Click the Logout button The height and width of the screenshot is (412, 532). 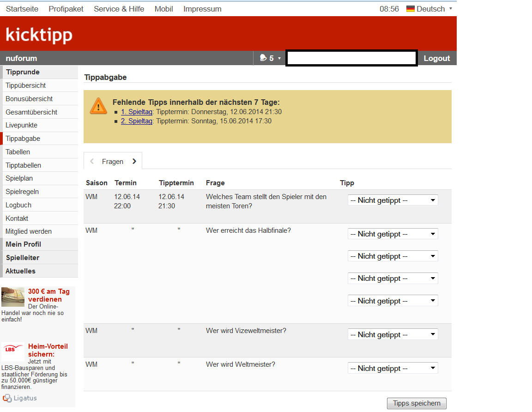[436, 58]
